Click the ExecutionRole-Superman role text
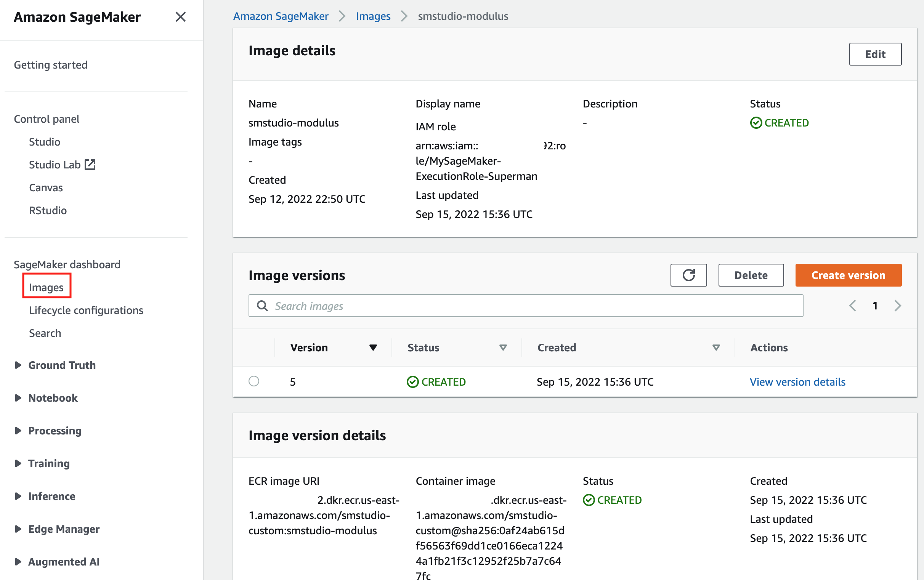 (476, 176)
